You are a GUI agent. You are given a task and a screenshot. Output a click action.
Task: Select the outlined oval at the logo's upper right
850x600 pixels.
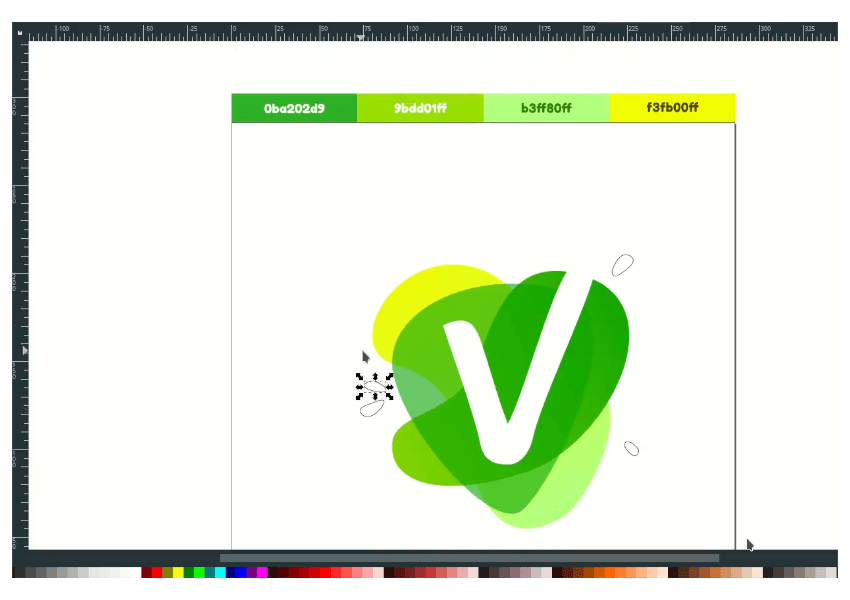point(622,265)
